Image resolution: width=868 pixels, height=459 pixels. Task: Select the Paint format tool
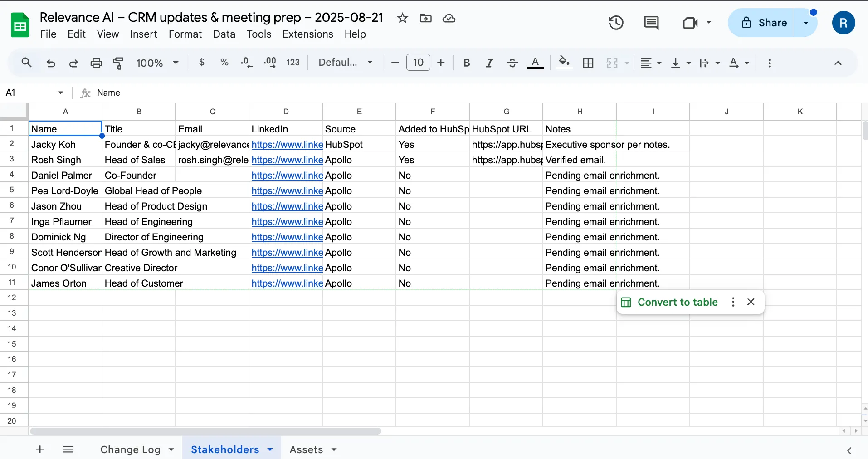click(x=118, y=63)
